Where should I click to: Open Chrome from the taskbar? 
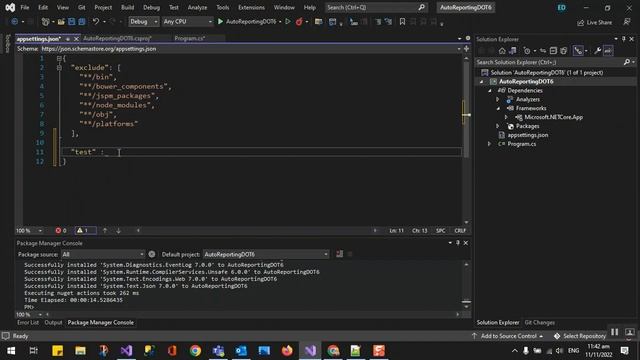[x=195, y=351]
